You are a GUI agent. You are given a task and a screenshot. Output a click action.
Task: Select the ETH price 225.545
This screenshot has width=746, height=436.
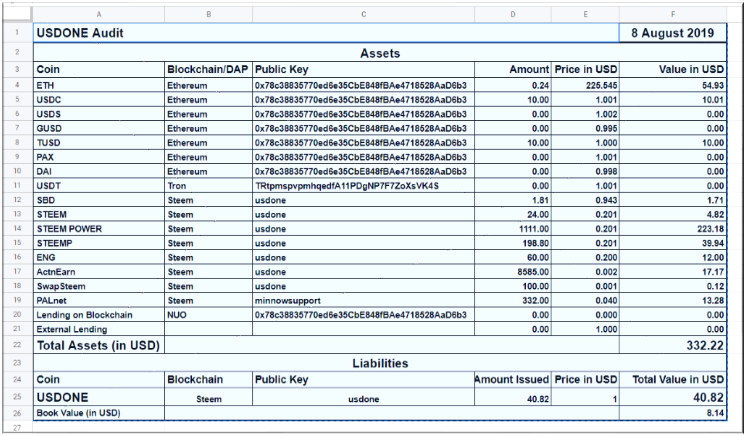tap(585, 85)
